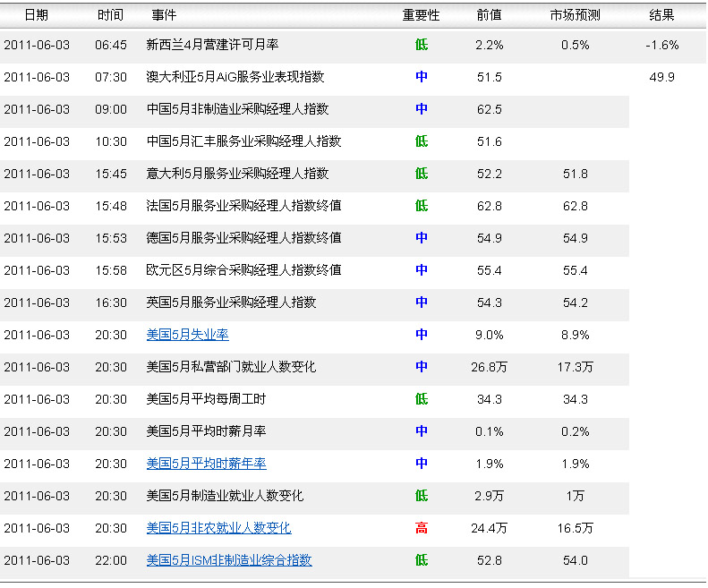Click the 中 importance marker for 英国5月服务业采购经理人指数
This screenshot has height=588, width=708.
[x=422, y=303]
